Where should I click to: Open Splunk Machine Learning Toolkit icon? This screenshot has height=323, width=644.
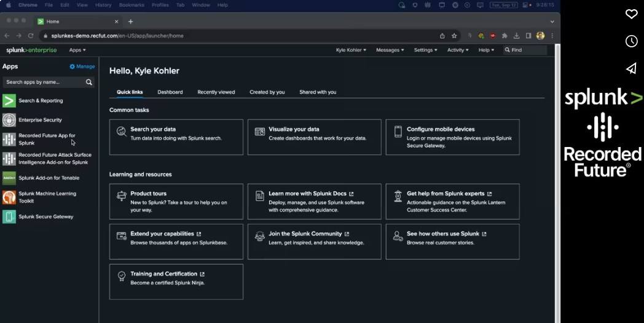point(9,197)
